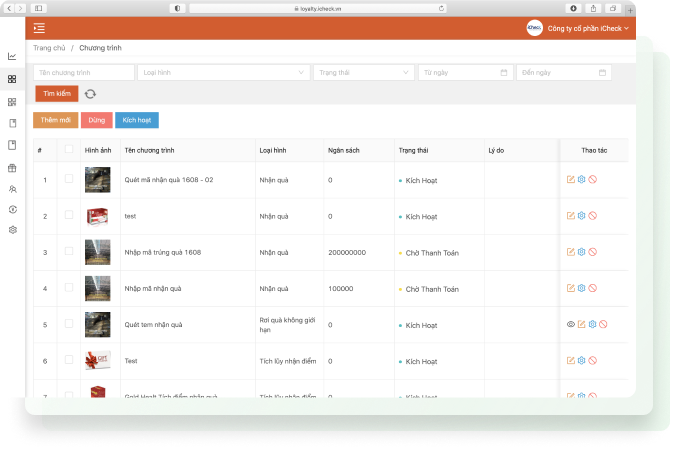Click 'Chương trình' breadcrumb
This screenshot has height=450, width=673.
coord(100,48)
